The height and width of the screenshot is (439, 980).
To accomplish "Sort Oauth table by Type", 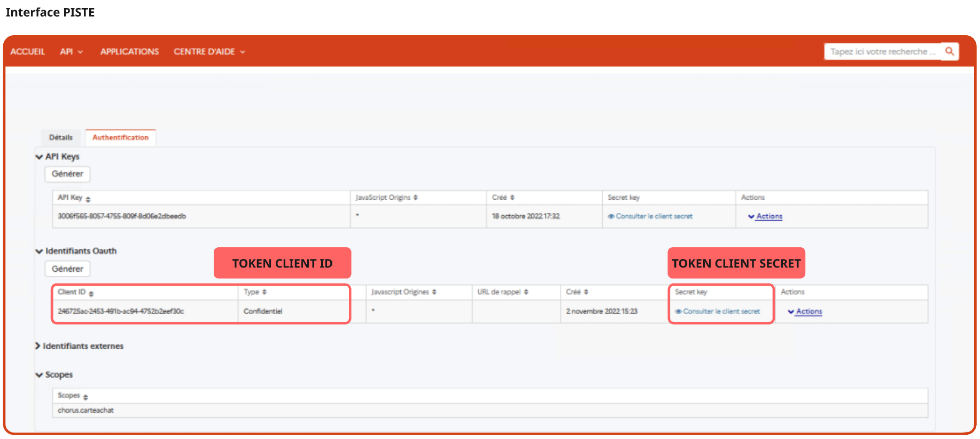I will (x=265, y=292).
